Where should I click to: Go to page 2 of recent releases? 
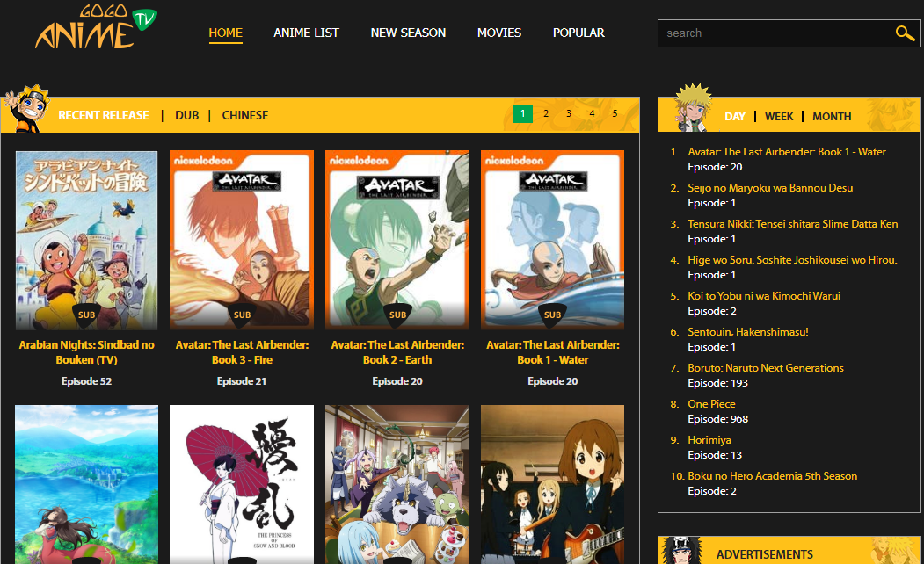(x=546, y=113)
